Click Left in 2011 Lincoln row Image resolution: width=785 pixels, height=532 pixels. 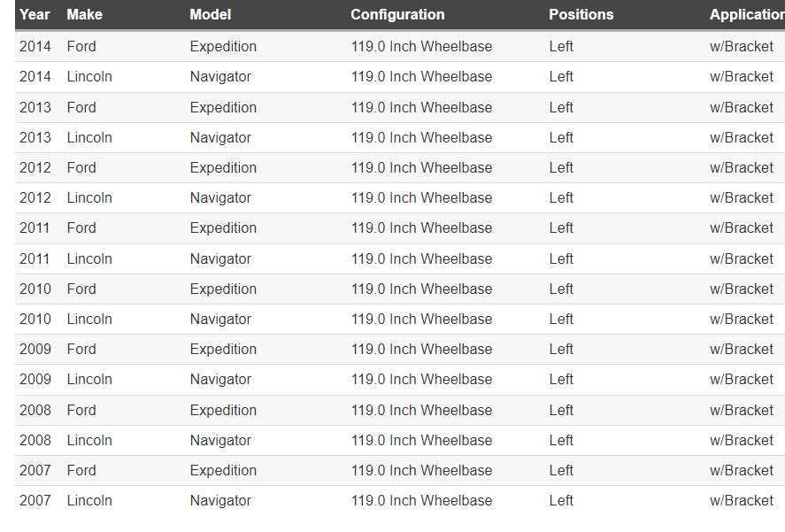pos(561,258)
